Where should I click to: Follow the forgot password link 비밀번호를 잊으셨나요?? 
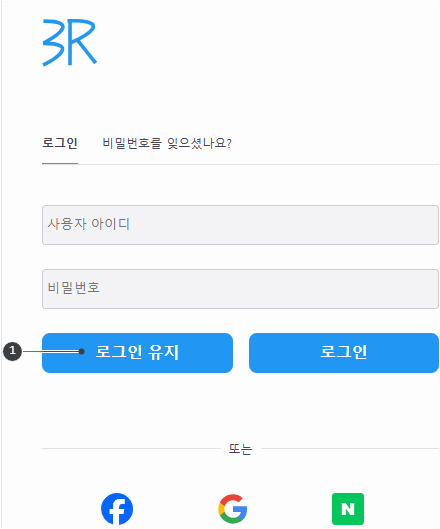pyautogui.click(x=167, y=143)
